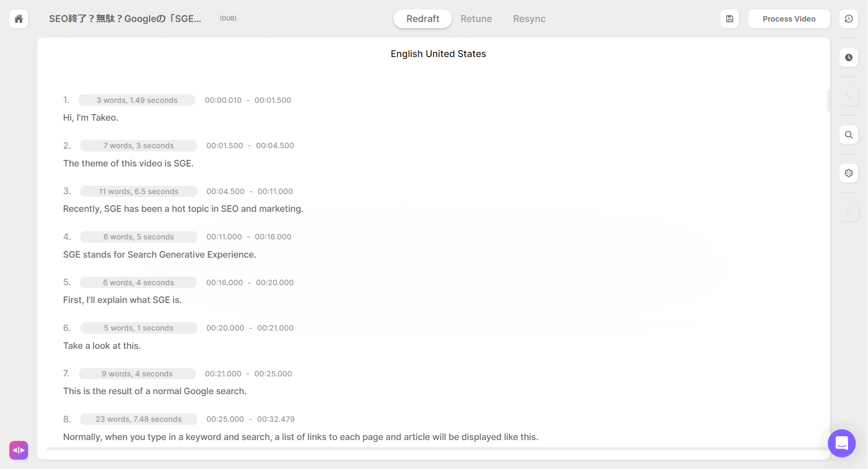
Task: Click start time 00:04.500 of segment 3
Action: (226, 191)
